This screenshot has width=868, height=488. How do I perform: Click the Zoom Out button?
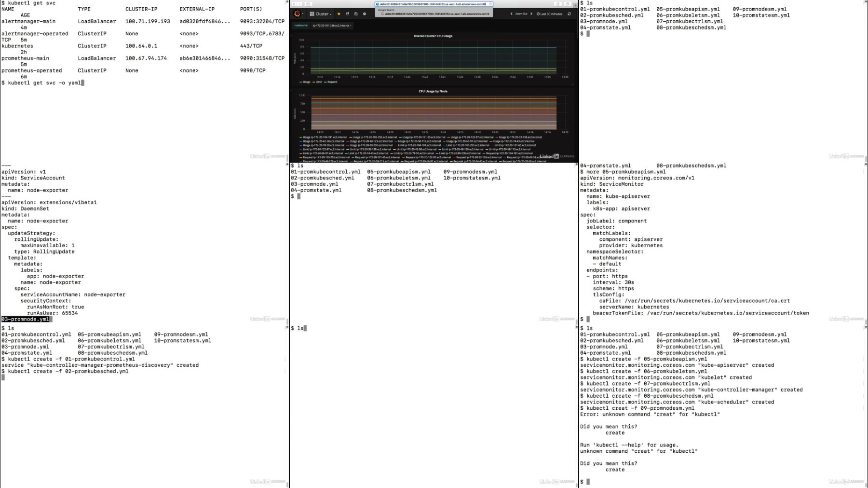(521, 14)
